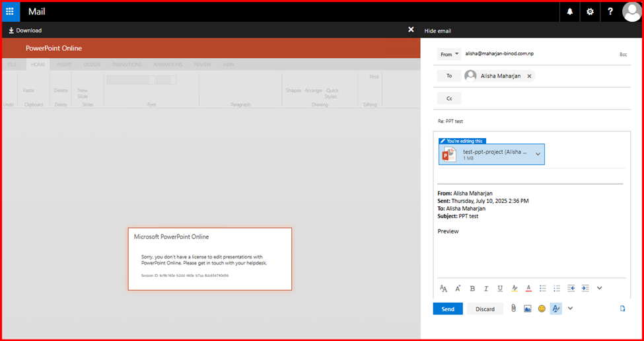The image size is (644, 341).
Task: Insert a picture inline using image icon
Action: pyautogui.click(x=528, y=309)
